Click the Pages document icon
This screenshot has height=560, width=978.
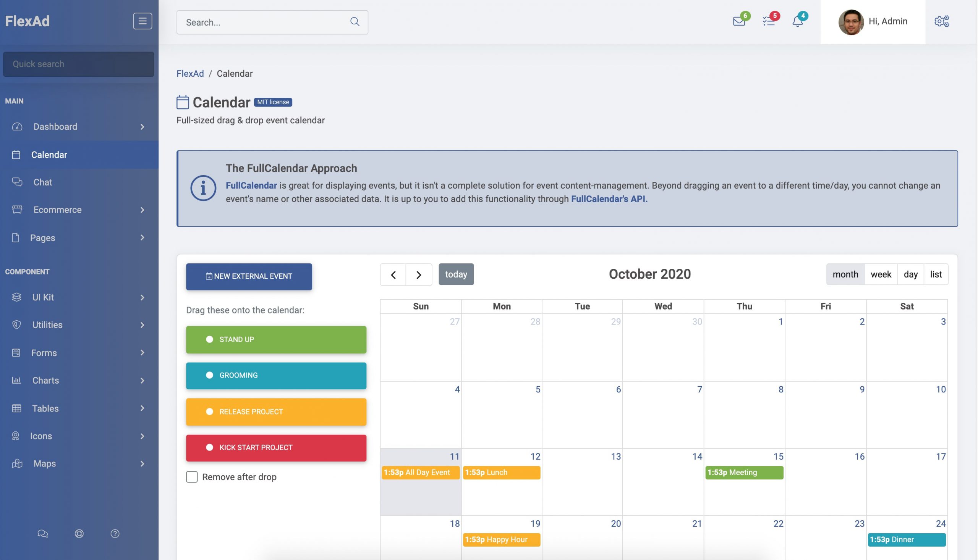(15, 237)
